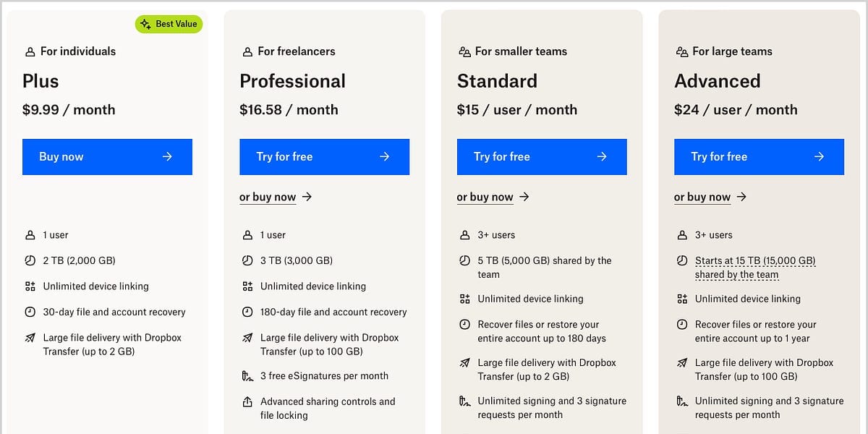Click the recovery clock icon in Standard plan
This screenshot has width=868, height=434.
464,325
